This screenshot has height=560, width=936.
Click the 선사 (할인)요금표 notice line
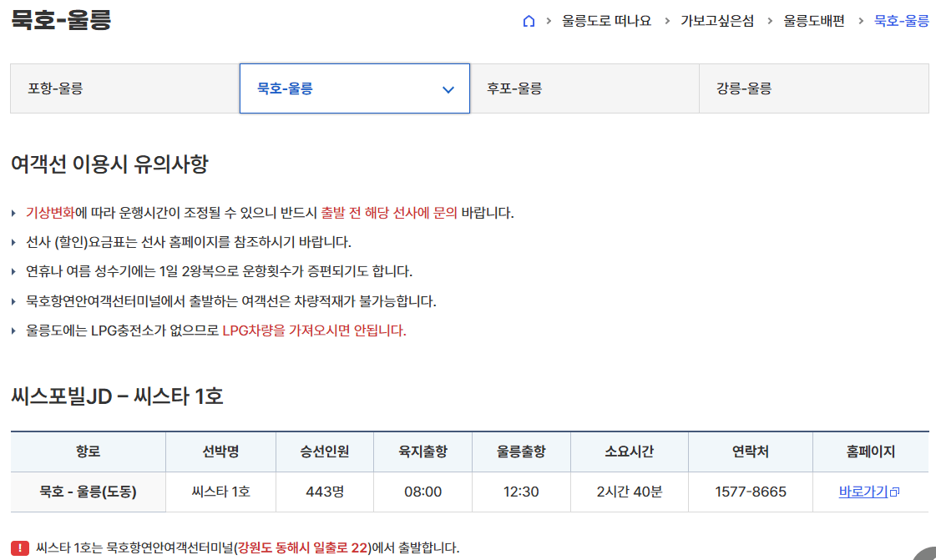[189, 242]
